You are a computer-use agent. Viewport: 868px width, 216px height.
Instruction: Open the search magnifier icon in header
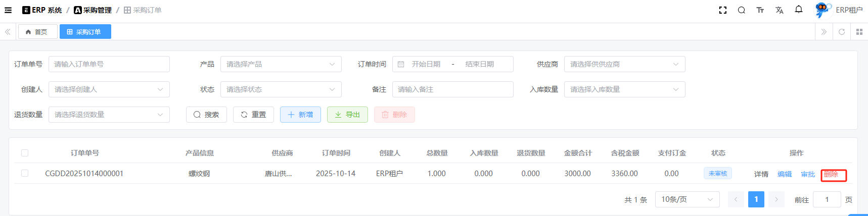click(x=742, y=10)
